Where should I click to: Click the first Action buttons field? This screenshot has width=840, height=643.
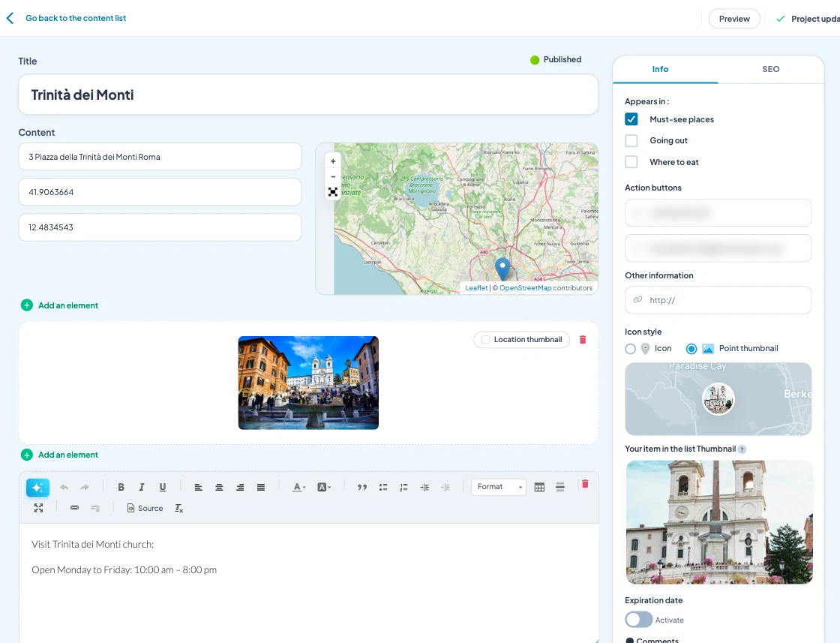tap(718, 213)
